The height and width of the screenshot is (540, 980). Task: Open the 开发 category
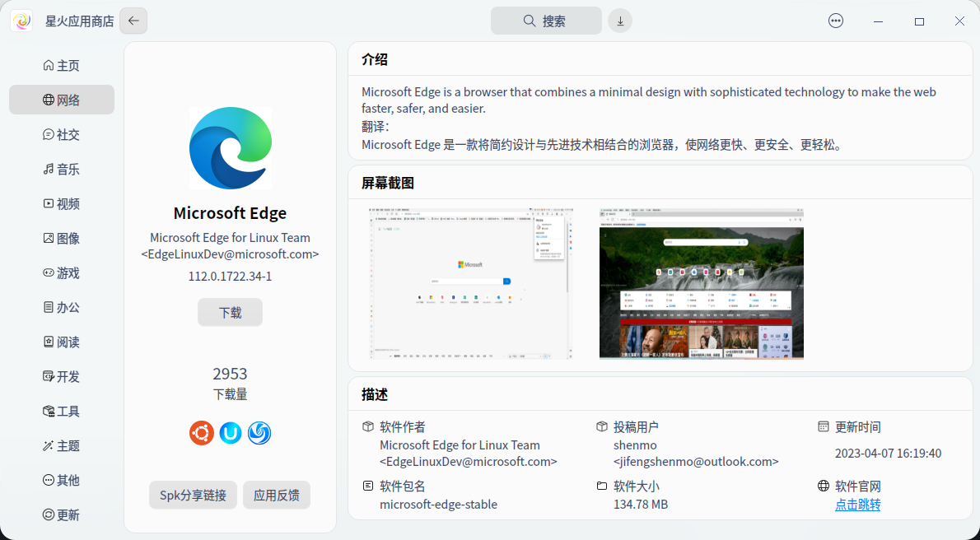[62, 376]
